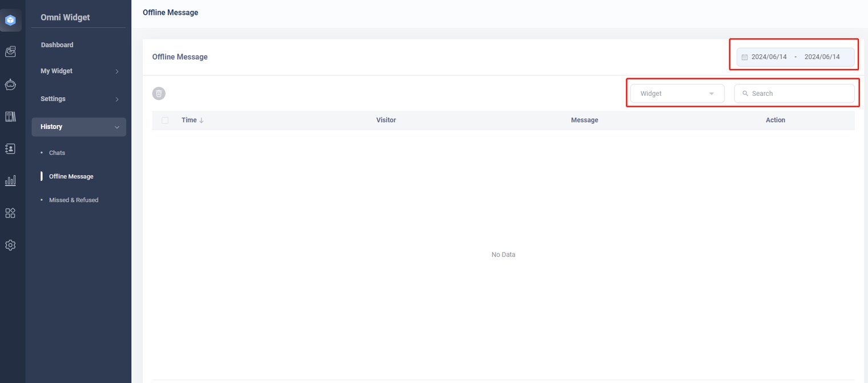This screenshot has width=868, height=383.
Task: Open Missed & Refused history page
Action: [x=74, y=200]
